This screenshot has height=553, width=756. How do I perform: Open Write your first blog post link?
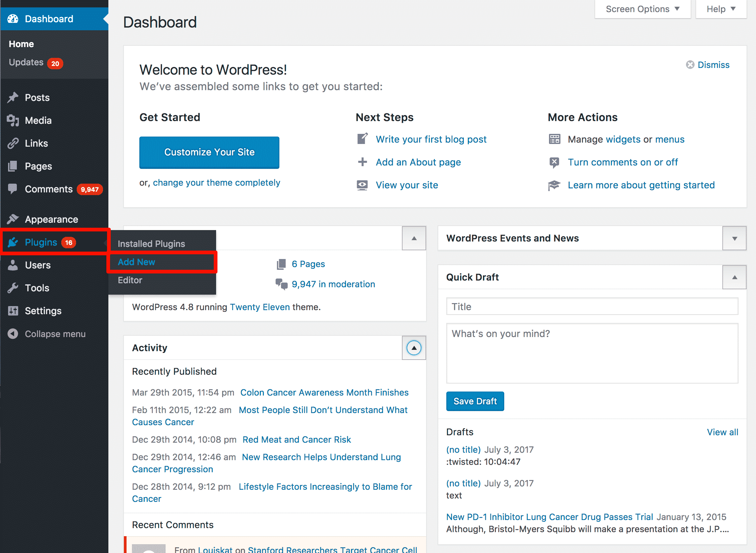pos(432,139)
